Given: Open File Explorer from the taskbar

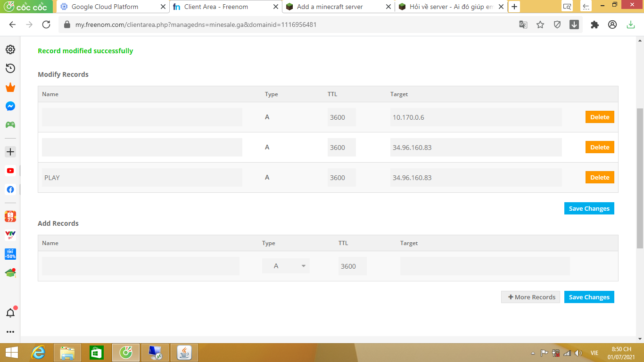Looking at the screenshot, I should 67,353.
